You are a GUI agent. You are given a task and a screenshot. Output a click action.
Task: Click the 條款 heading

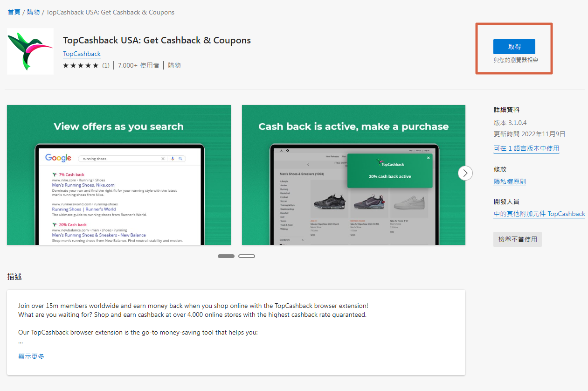(x=500, y=169)
